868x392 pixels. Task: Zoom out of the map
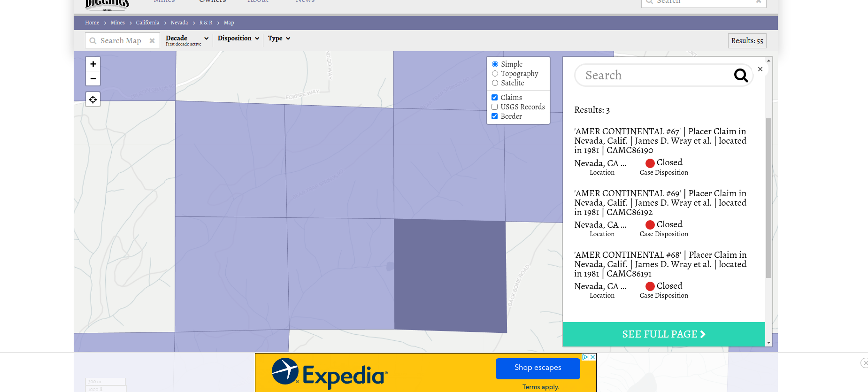click(93, 78)
